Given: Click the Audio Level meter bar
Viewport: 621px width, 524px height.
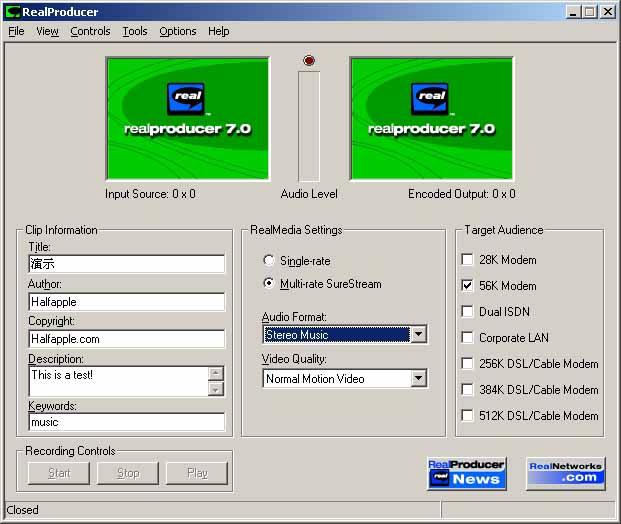Looking at the screenshot, I should (x=309, y=126).
